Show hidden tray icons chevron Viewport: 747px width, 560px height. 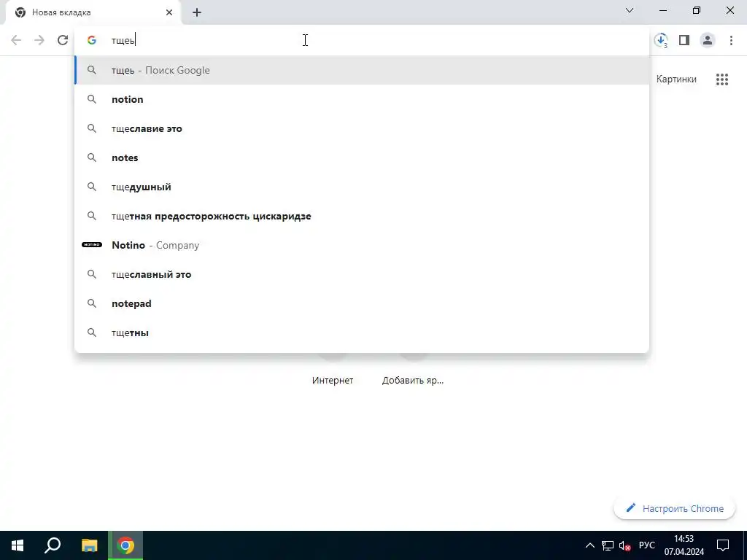point(589,545)
